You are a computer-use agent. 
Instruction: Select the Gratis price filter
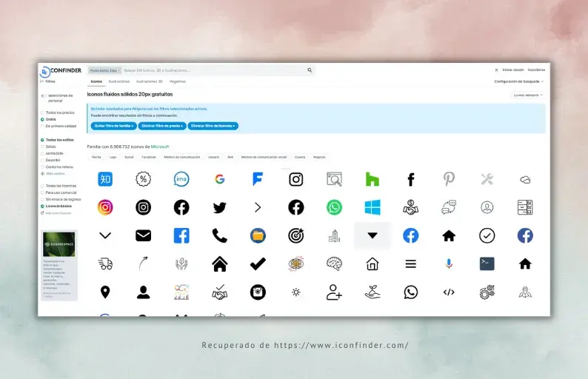[x=48, y=119]
